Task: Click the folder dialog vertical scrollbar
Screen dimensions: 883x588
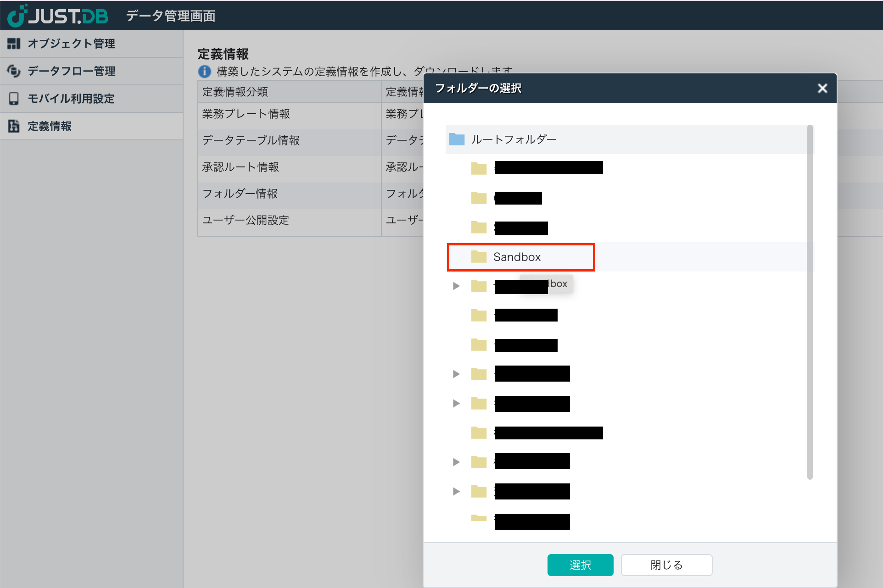Action: (x=810, y=303)
